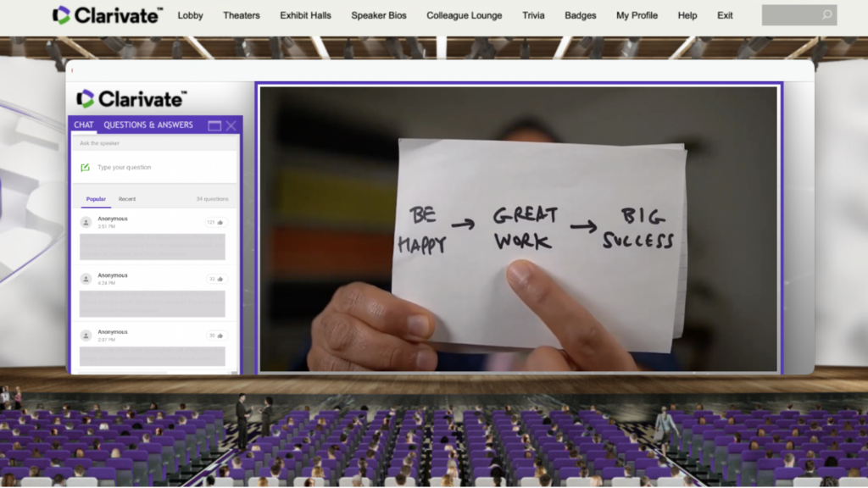This screenshot has width=868, height=488.
Task: Click the search magnifier icon in the top bar
Action: (826, 15)
